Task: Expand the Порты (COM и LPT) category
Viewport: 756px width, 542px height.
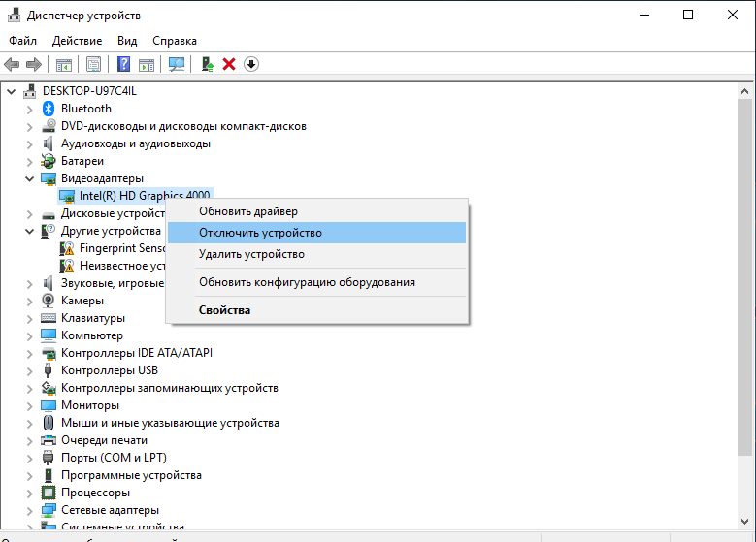Action: click(x=29, y=458)
